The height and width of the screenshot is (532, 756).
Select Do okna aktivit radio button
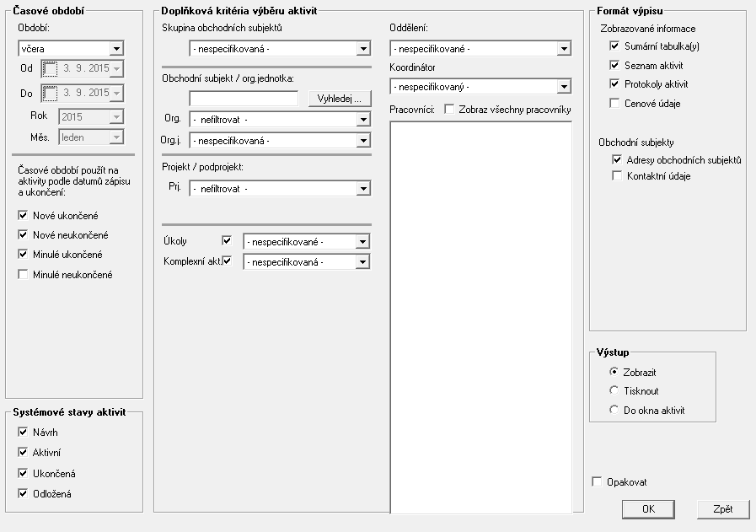coord(614,410)
